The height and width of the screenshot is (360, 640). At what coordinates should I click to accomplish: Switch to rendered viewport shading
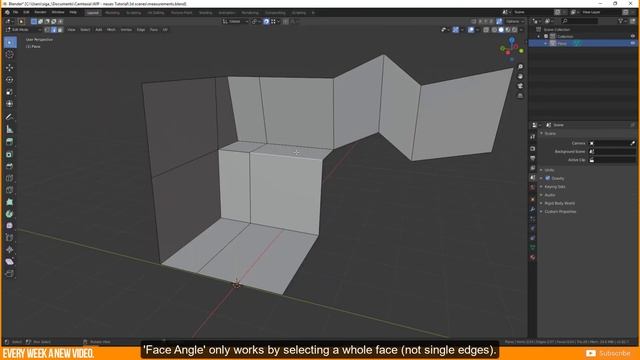[515, 30]
